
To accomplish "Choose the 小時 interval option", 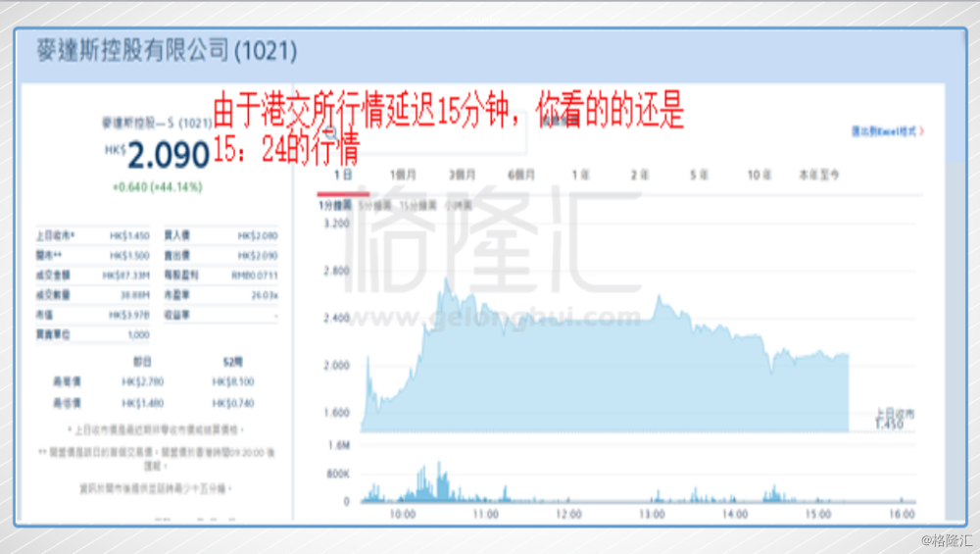I will coord(458,206).
